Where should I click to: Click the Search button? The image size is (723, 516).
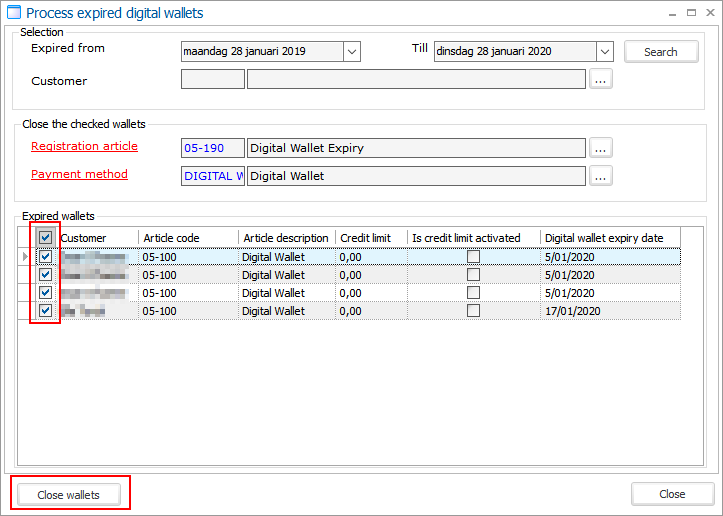(660, 52)
